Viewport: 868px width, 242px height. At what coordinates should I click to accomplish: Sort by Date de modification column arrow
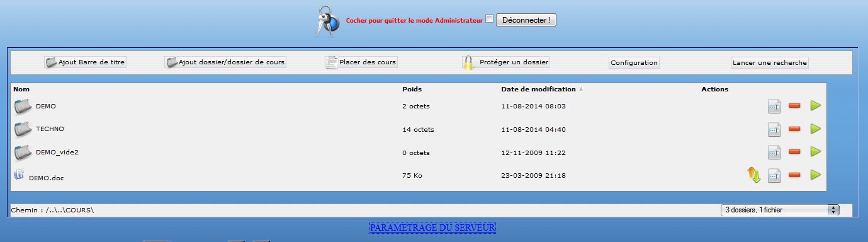[581, 89]
